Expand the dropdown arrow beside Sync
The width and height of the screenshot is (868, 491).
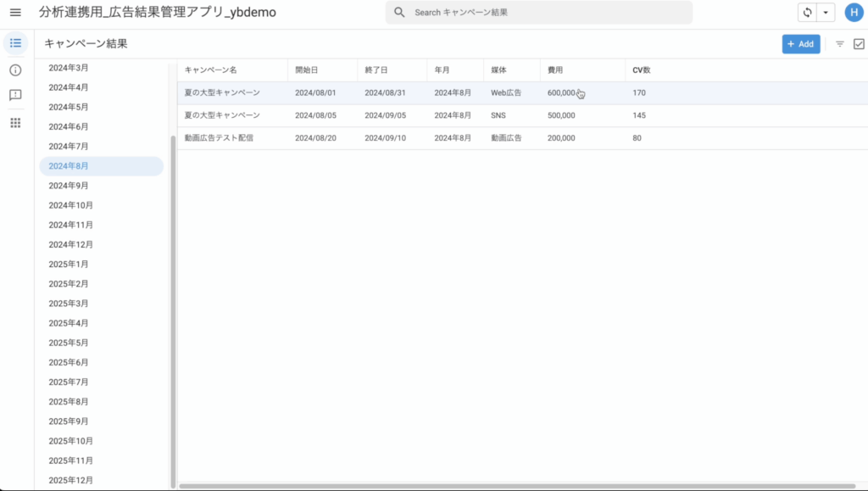tap(826, 13)
